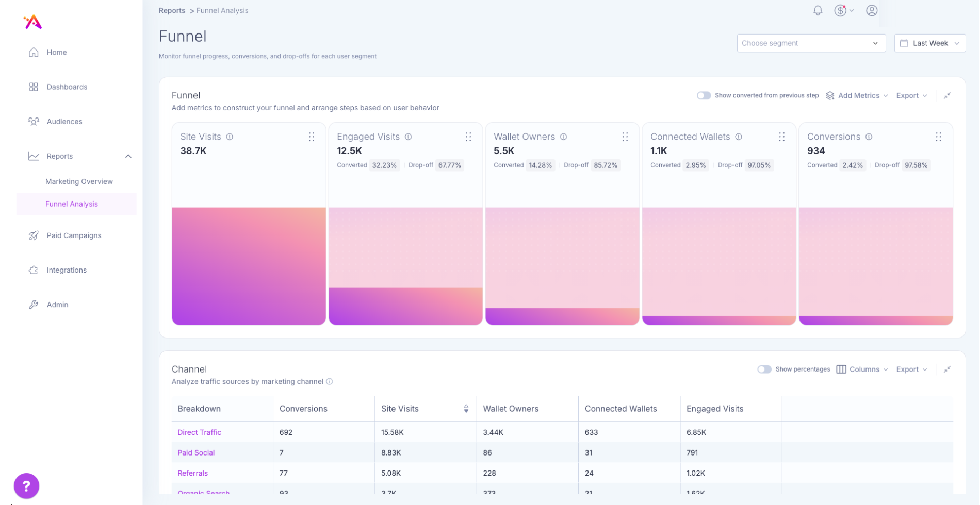This screenshot has width=980, height=505.
Task: Click the sort arrows on Site Visits column
Action: pos(466,409)
